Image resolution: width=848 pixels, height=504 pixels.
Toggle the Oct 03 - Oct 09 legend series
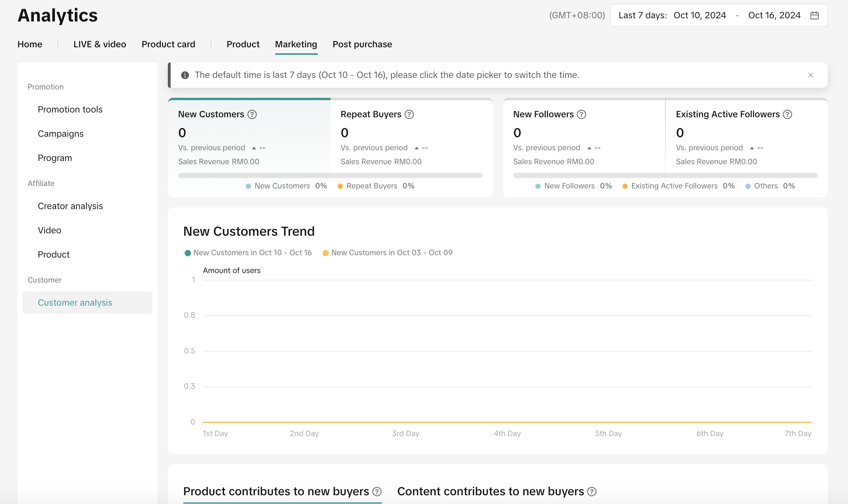[x=387, y=253]
